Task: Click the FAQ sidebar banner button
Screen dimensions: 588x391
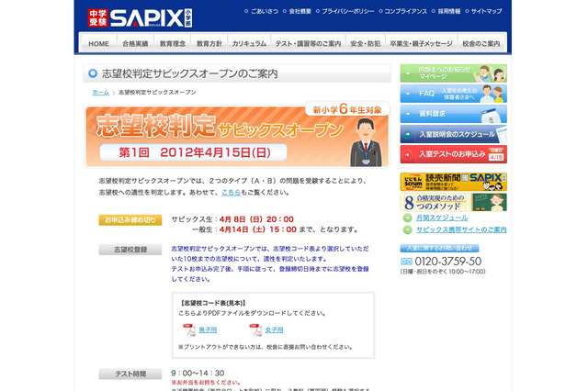Action: (453, 94)
